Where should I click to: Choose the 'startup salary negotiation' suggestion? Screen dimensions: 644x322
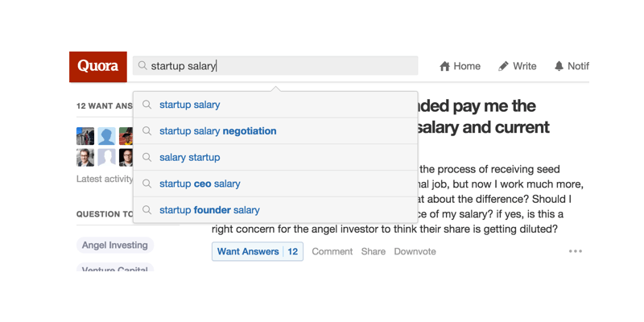pos(217,131)
